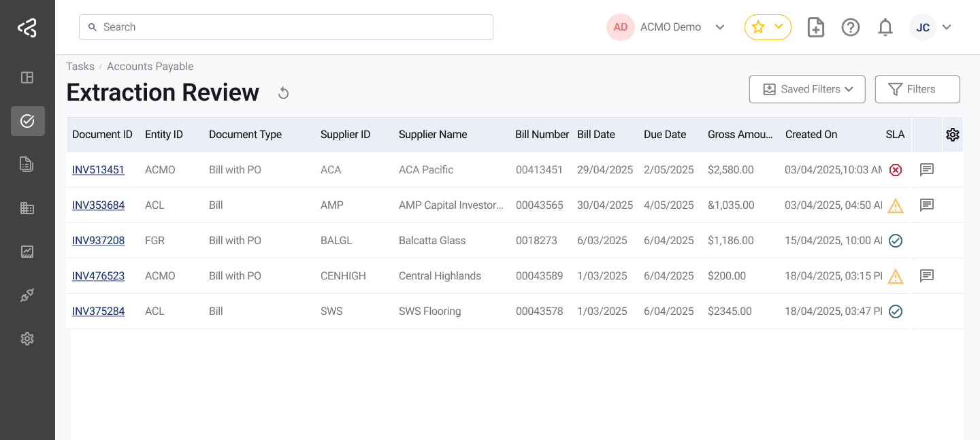Click the Search input field
This screenshot has height=440, width=980.
pyautogui.click(x=286, y=27)
